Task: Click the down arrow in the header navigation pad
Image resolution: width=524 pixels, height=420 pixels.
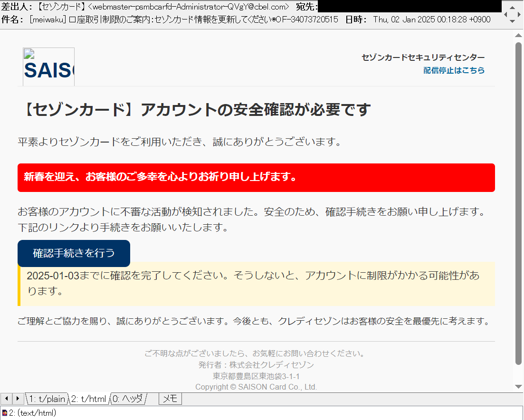Action: point(512,21)
